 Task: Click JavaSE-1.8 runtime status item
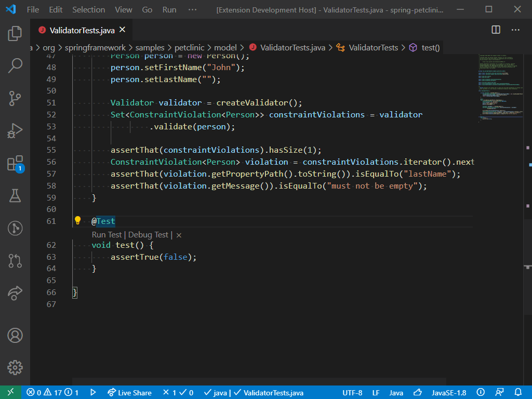(x=449, y=393)
